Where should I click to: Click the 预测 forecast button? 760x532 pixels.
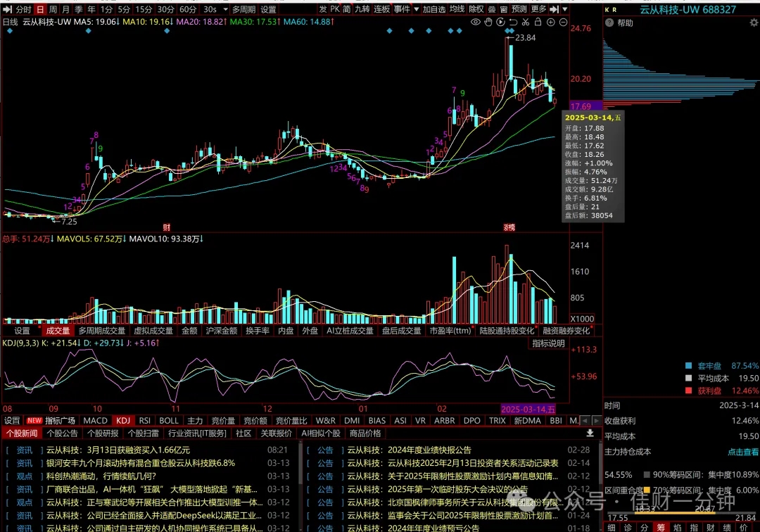[x=519, y=9]
